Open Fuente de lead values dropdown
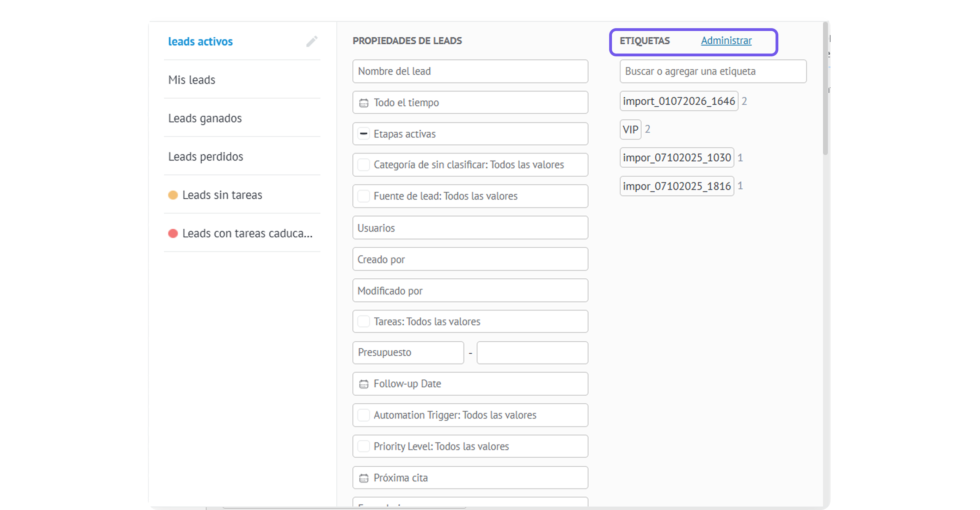Image resolution: width=980 pixels, height=510 pixels. (470, 196)
